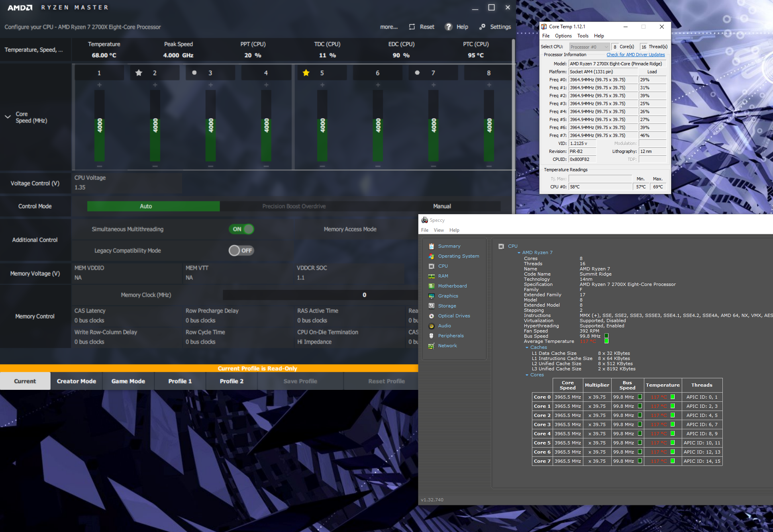Click the plus above core 1 speed bar
This screenshot has width=773, height=532.
click(x=99, y=85)
